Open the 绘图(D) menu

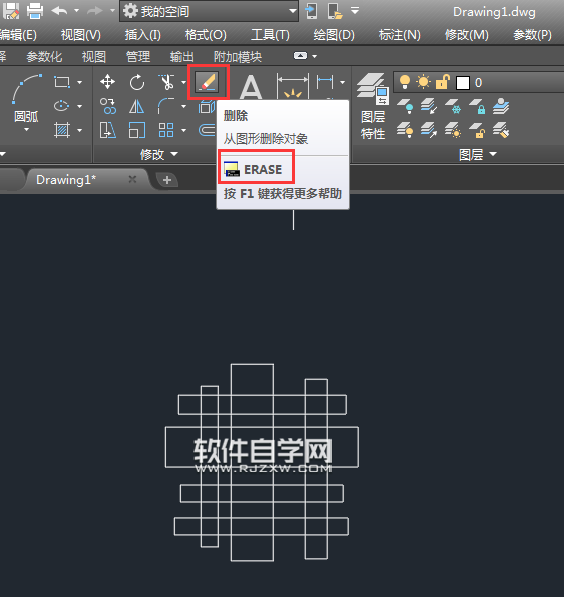pyautogui.click(x=334, y=35)
